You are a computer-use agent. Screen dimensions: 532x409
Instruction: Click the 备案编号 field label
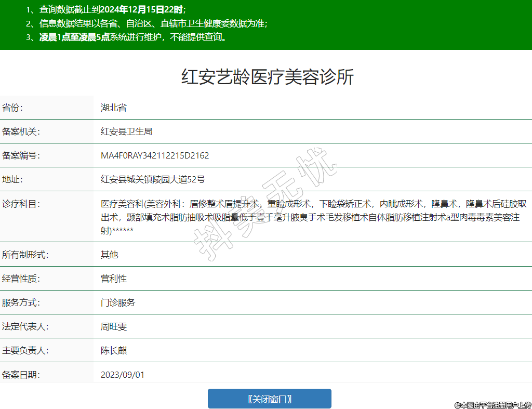[21, 156]
